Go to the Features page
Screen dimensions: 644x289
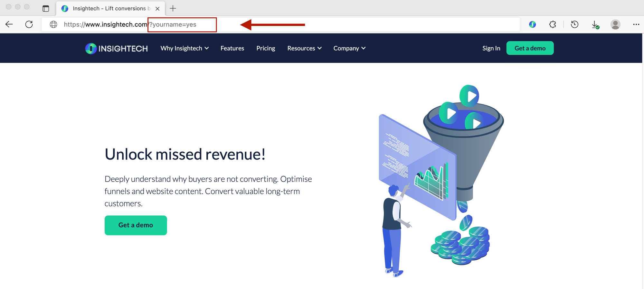[232, 48]
